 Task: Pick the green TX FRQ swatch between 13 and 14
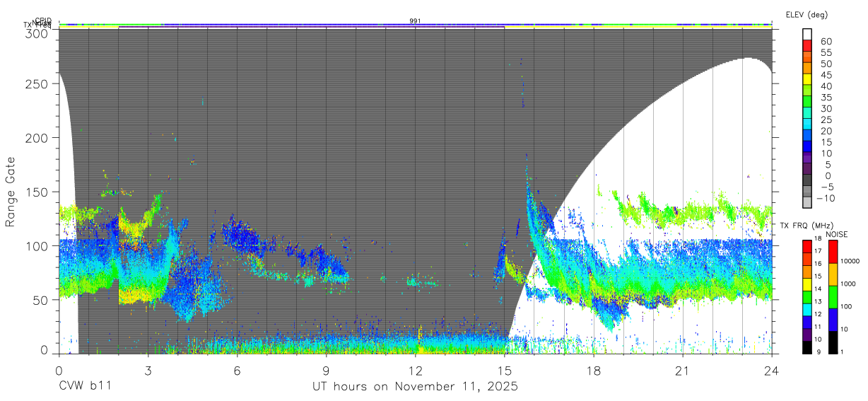pos(807,296)
